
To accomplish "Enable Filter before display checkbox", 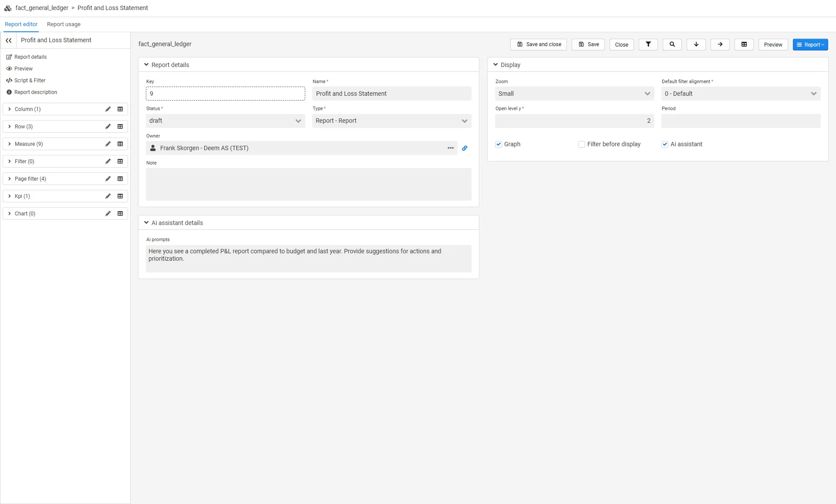I will tap(582, 144).
